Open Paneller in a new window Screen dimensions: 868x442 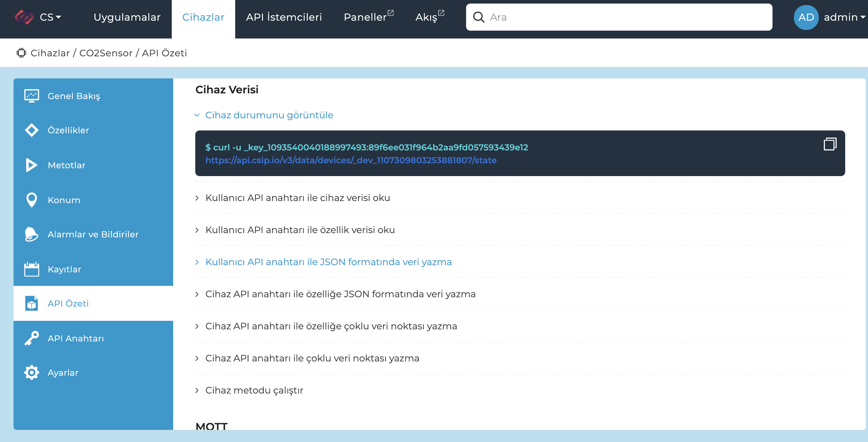pos(368,17)
